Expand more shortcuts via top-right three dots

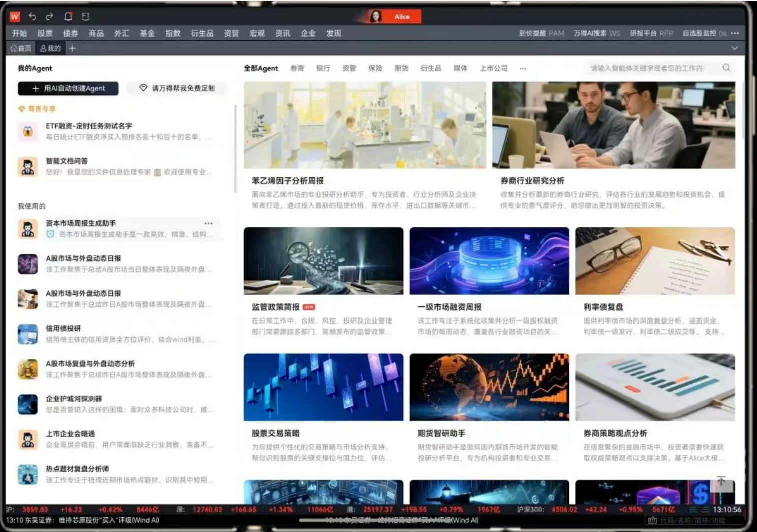click(x=735, y=33)
